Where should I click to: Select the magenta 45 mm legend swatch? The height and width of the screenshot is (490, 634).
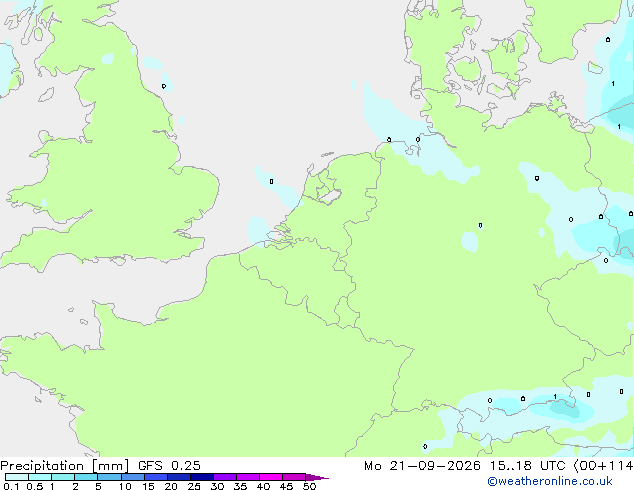click(x=294, y=477)
